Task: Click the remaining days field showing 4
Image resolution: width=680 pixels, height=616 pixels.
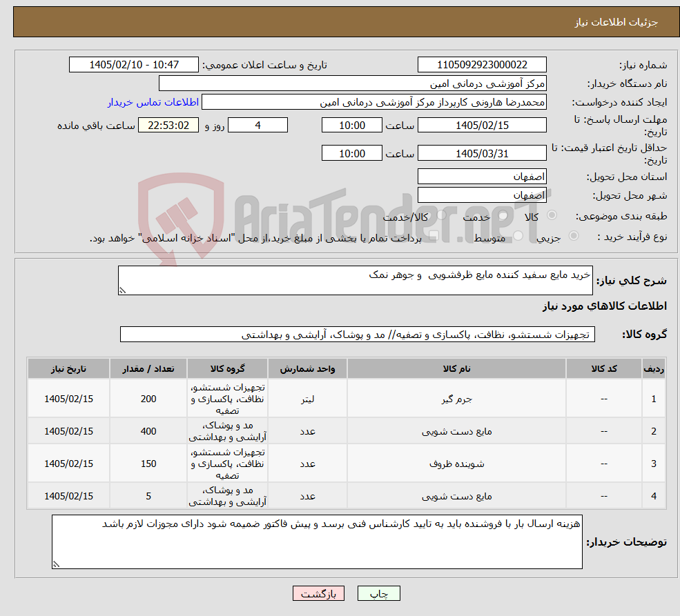Action: 258,125
